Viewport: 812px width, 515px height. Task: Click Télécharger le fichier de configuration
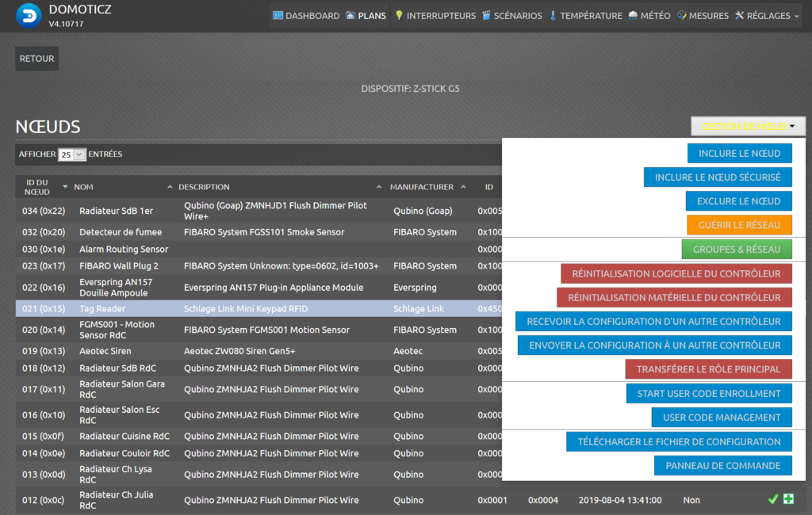pyautogui.click(x=679, y=442)
